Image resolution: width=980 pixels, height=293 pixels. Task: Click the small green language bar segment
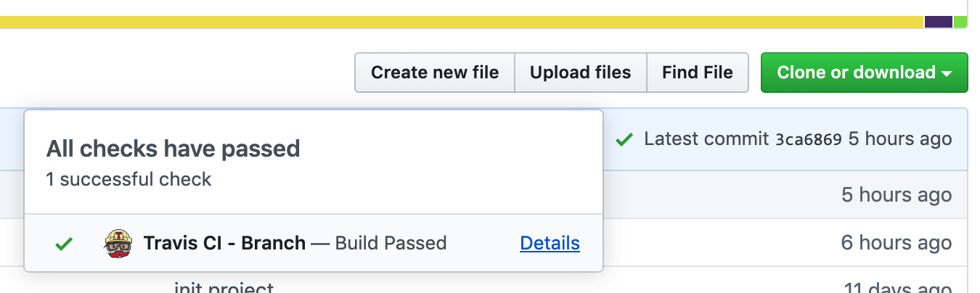pos(960,22)
